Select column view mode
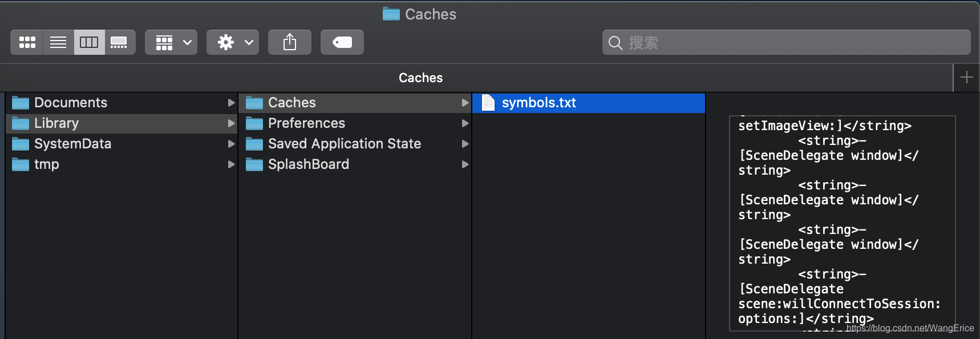The height and width of the screenshot is (339, 980). click(89, 42)
